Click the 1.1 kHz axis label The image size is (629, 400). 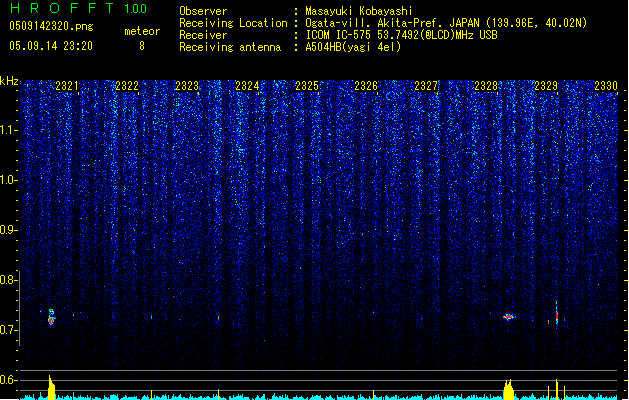coord(9,130)
